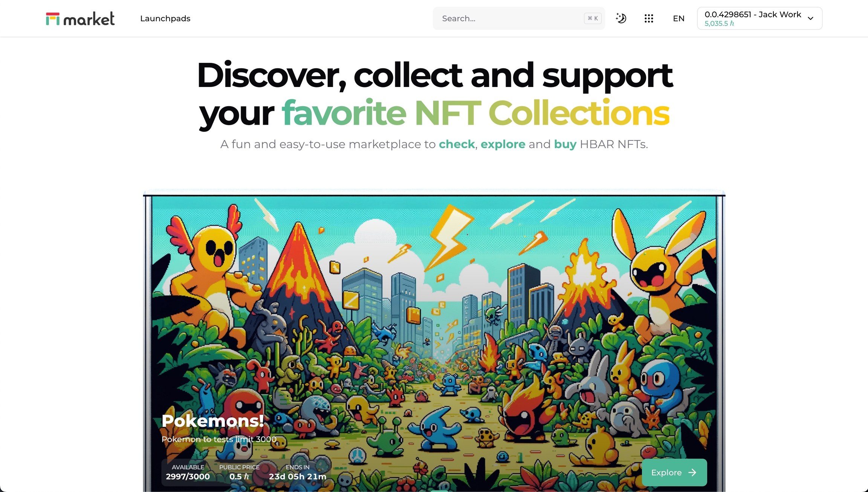The height and width of the screenshot is (492, 868).
Task: Click the colorful market logo icon
Action: 53,19
